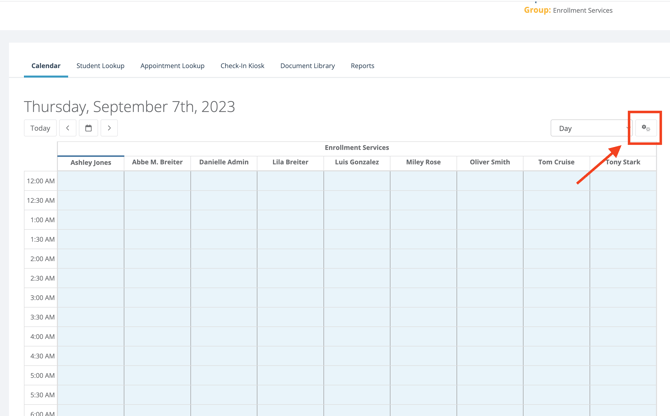The image size is (670, 416).
Task: Open the Reports tab
Action: [x=362, y=66]
